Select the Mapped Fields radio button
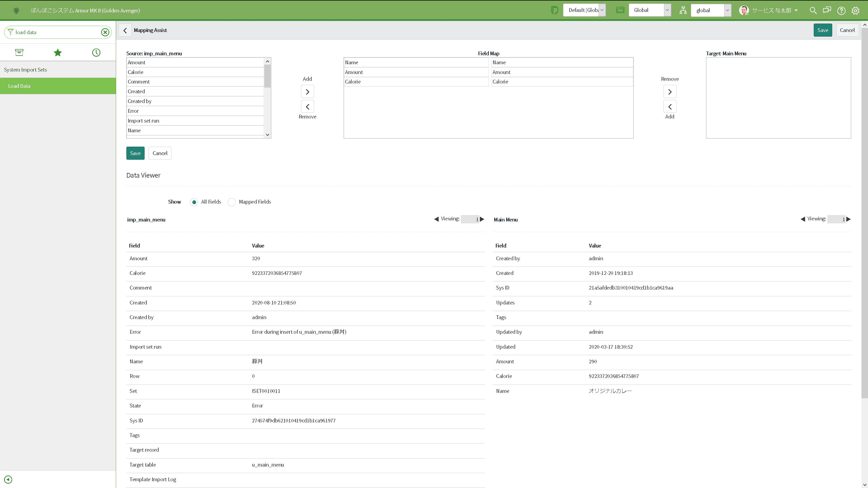The width and height of the screenshot is (868, 488). click(231, 202)
